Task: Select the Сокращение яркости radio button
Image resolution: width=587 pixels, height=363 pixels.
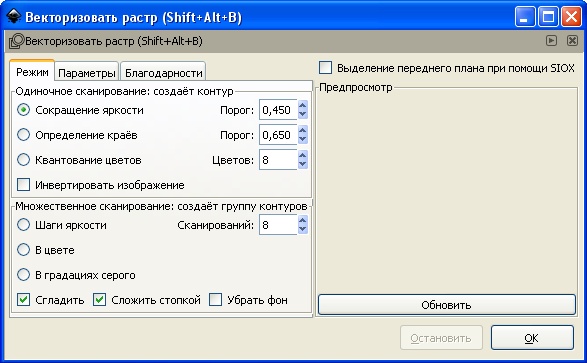Action: pyautogui.click(x=23, y=110)
